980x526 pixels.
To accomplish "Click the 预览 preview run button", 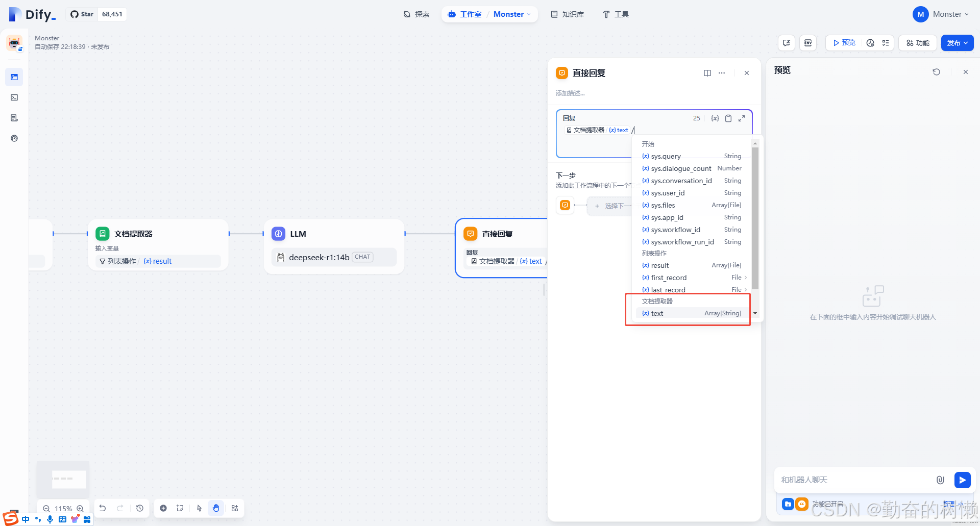I will [845, 43].
